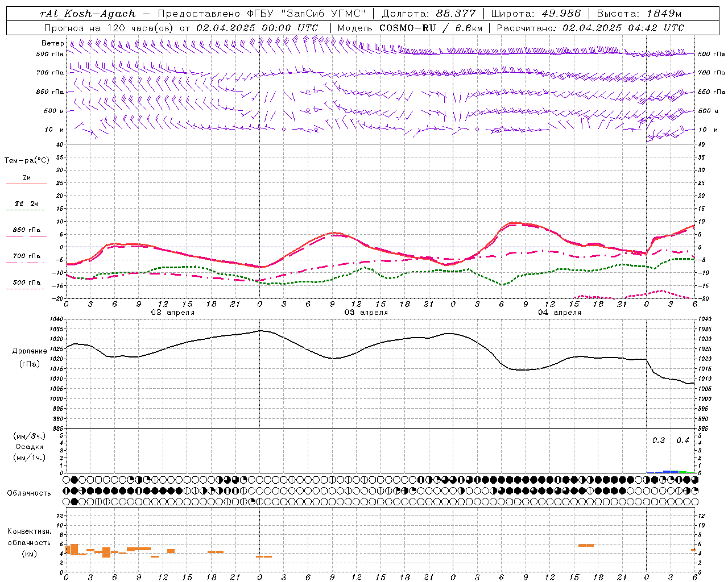
Task: Select the (мм/3ч.) precipitation unit label
Action: click(x=30, y=436)
